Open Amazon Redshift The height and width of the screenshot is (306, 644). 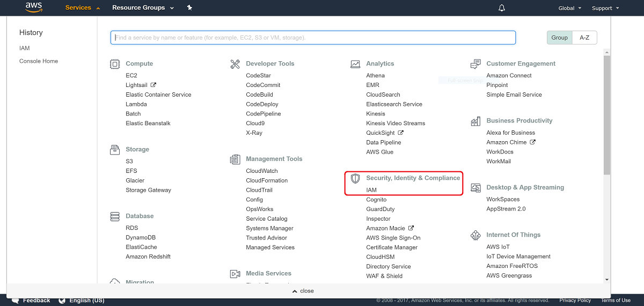point(148,257)
